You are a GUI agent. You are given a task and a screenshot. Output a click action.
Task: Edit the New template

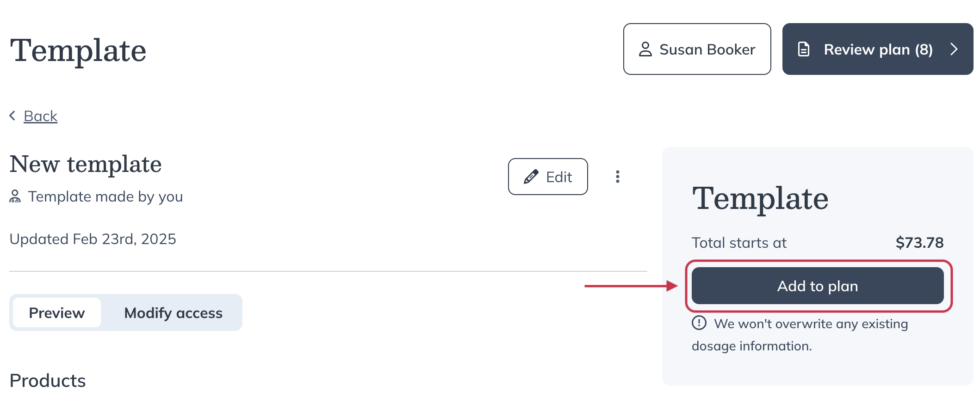coord(548,177)
